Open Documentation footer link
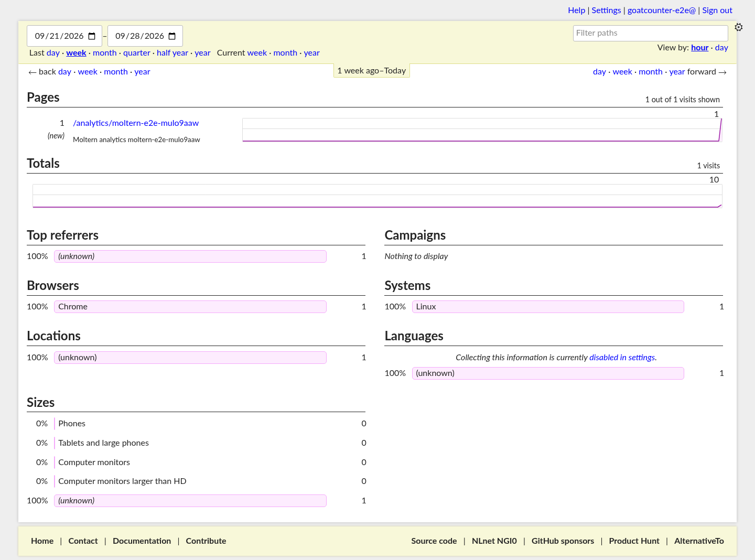Image resolution: width=755 pixels, height=560 pixels. click(x=142, y=541)
